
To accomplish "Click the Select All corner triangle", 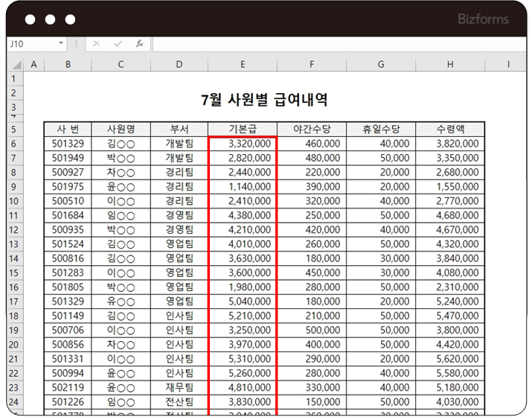I will [x=16, y=65].
